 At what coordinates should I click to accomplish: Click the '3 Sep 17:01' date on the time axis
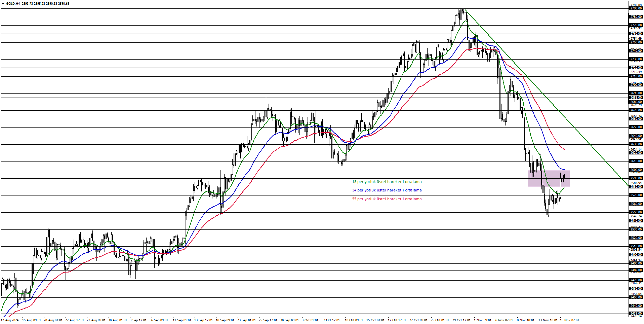[x=138, y=320]
